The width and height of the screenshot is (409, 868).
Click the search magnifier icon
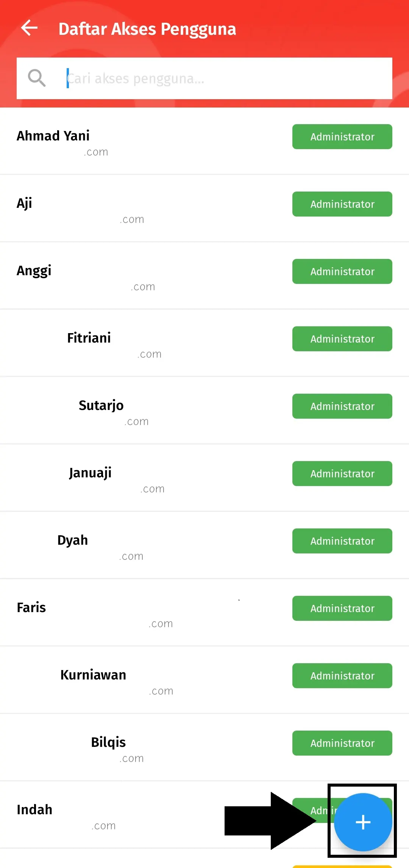click(x=36, y=78)
